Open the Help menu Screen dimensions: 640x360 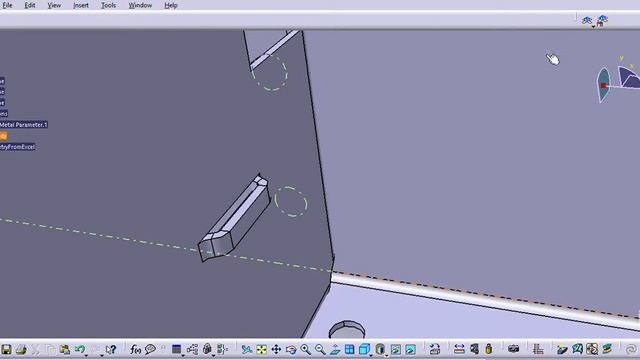click(171, 5)
